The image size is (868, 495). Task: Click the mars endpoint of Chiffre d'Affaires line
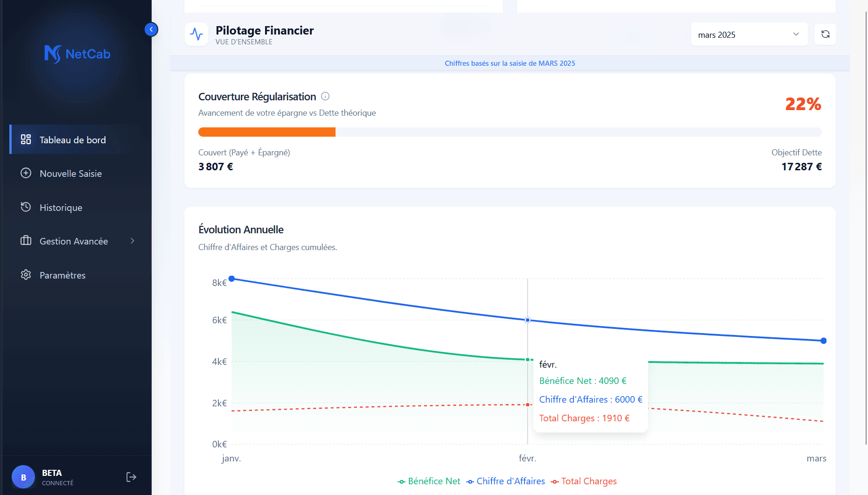(824, 341)
